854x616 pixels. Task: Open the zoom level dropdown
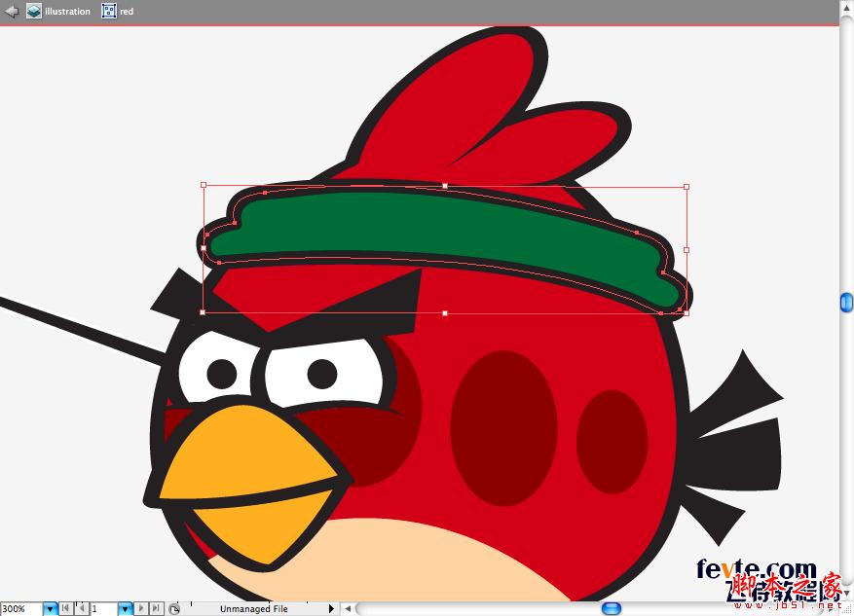point(50,608)
